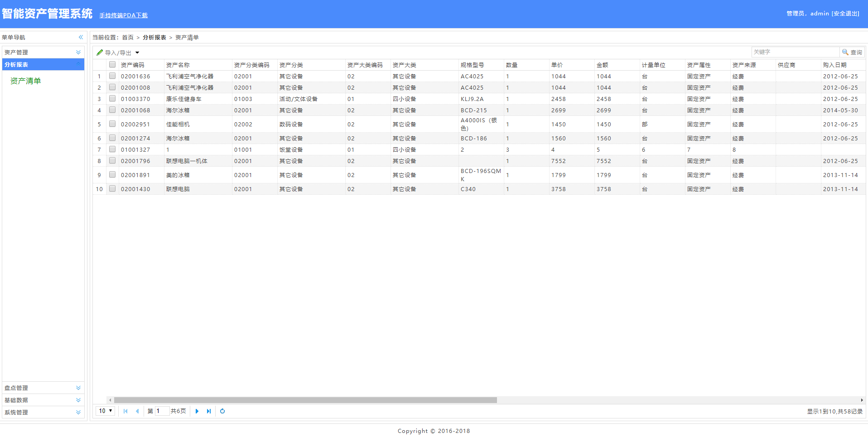Check row for asset 02001796
868x437 pixels.
[112, 161]
